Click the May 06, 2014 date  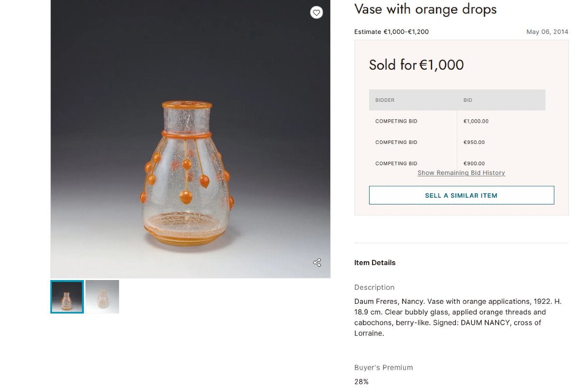pos(547,32)
